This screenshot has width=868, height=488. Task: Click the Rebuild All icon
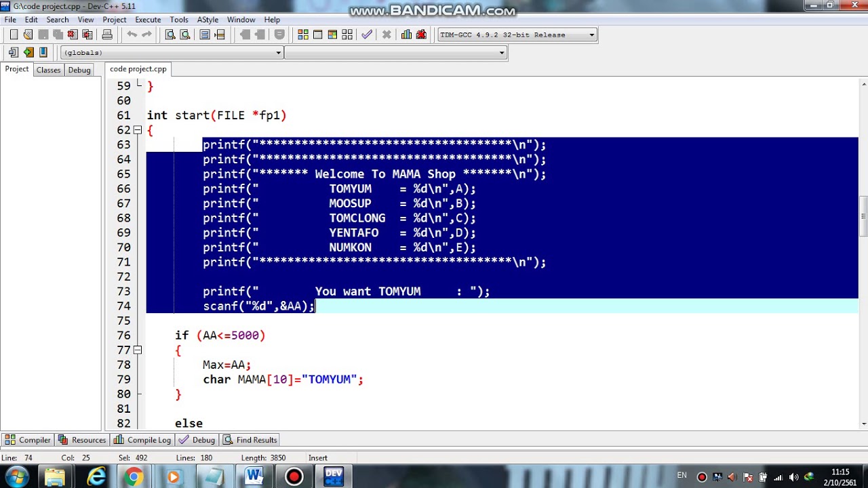click(347, 35)
